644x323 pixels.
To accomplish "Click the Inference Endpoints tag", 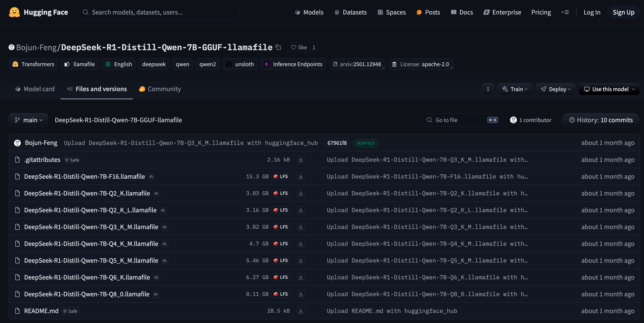I will (293, 64).
